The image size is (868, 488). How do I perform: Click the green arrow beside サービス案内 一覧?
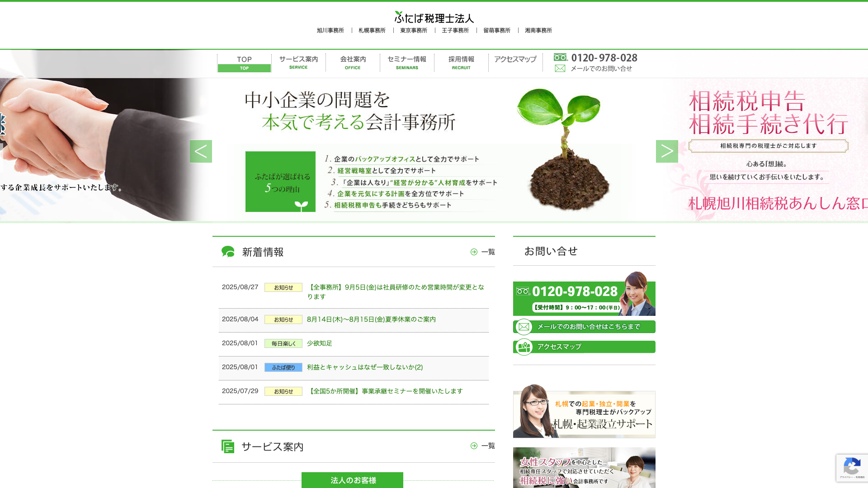click(474, 446)
